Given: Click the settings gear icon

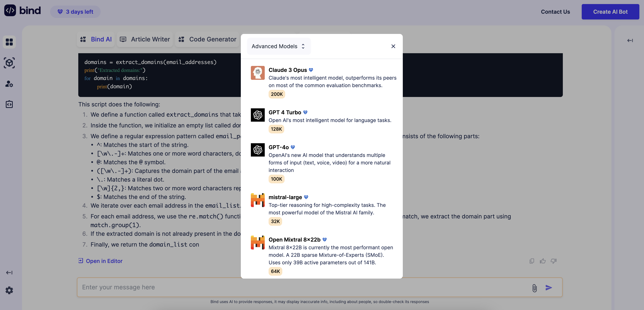Looking at the screenshot, I should pos(9,290).
